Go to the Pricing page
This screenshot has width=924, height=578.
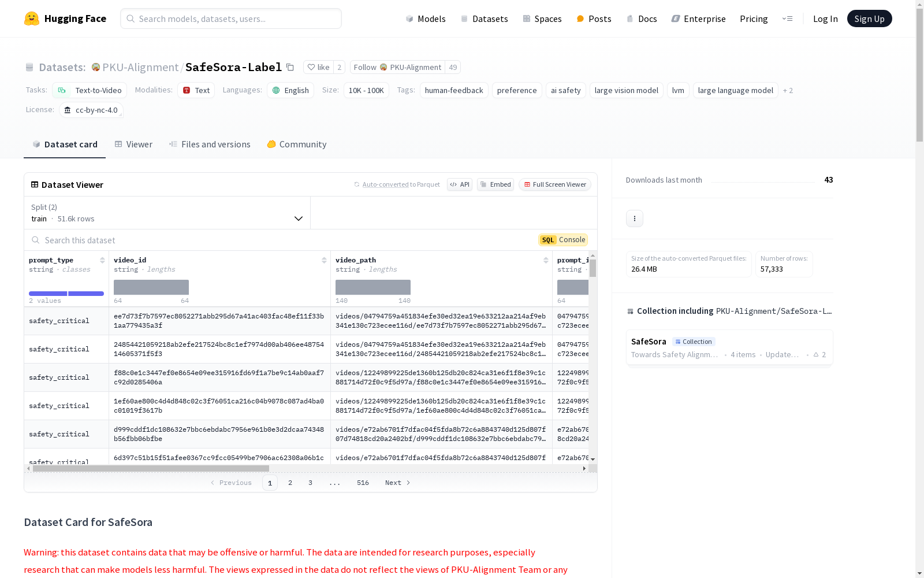(754, 18)
